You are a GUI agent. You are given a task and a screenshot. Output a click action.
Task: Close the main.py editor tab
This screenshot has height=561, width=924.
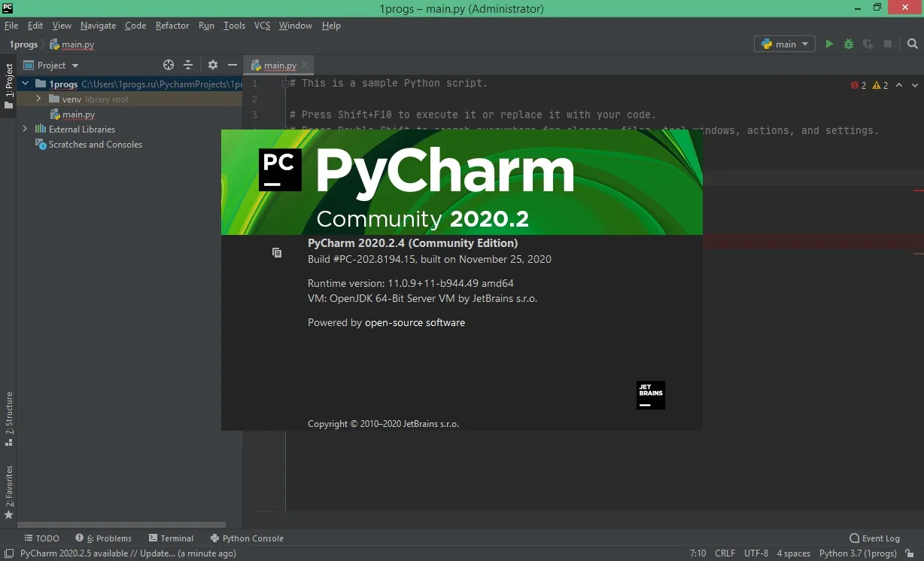point(305,66)
